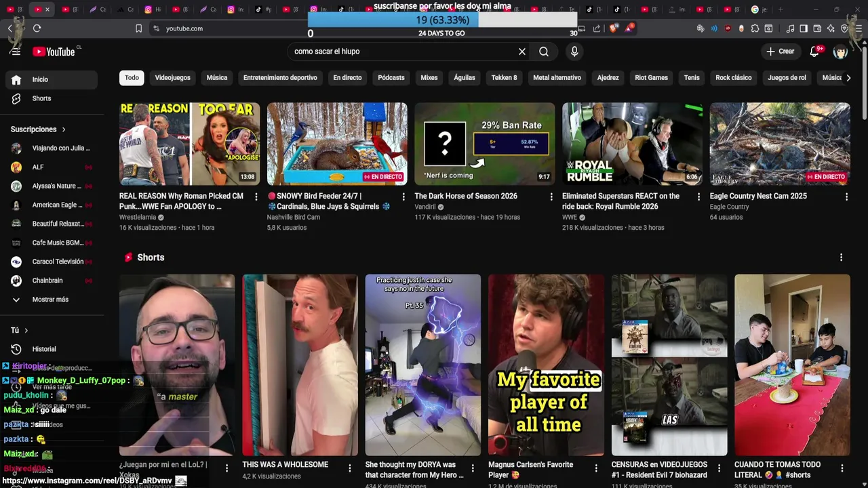This screenshot has width=868, height=488.
Task: Open the Brave shields lion icon
Action: pos(614,28)
